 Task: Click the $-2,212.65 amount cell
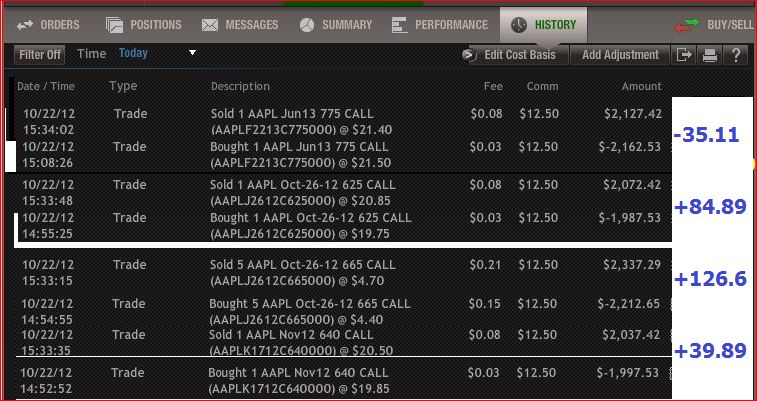click(629, 304)
